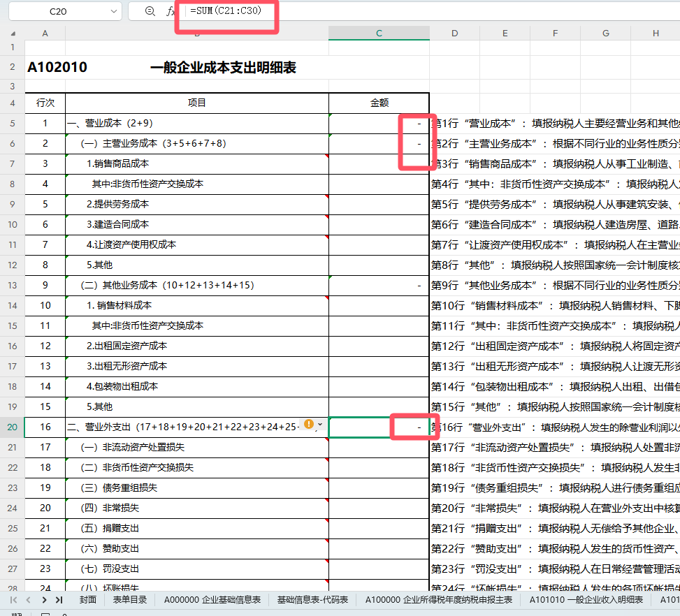The height and width of the screenshot is (616, 680).
Task: Select row 20 by its row header
Action: click(13, 427)
